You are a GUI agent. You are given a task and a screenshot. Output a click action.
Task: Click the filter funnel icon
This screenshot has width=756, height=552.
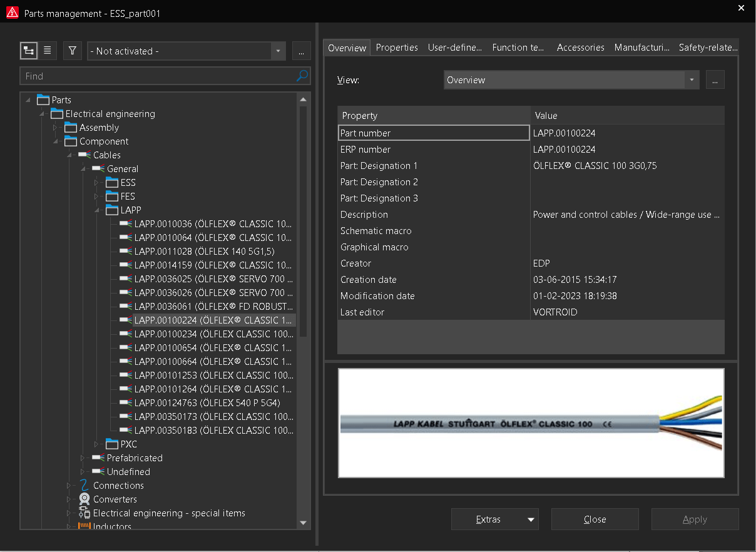coord(73,51)
